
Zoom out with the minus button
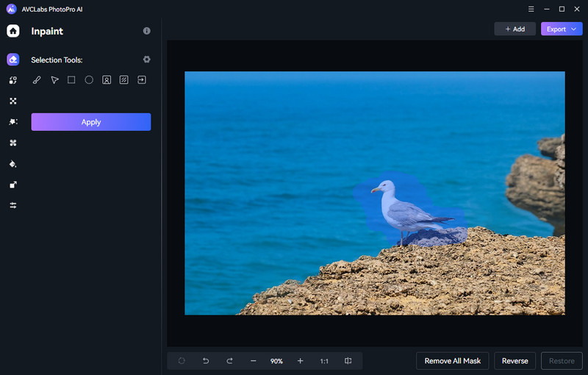[254, 361]
